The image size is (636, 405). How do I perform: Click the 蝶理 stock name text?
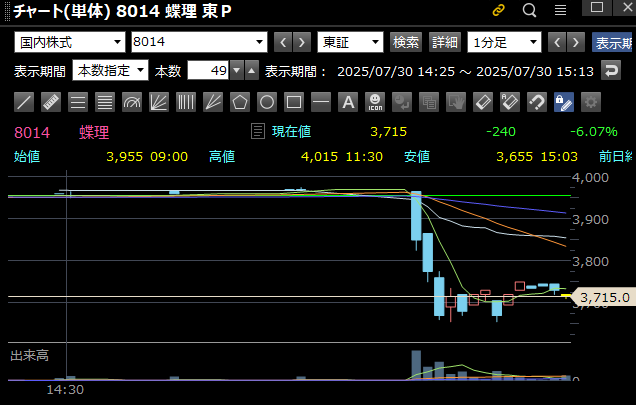94,132
